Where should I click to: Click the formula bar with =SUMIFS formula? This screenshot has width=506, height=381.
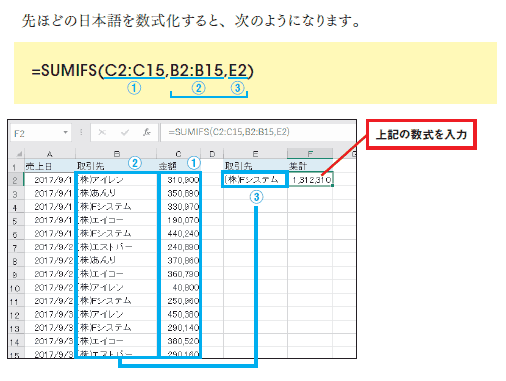[257, 132]
